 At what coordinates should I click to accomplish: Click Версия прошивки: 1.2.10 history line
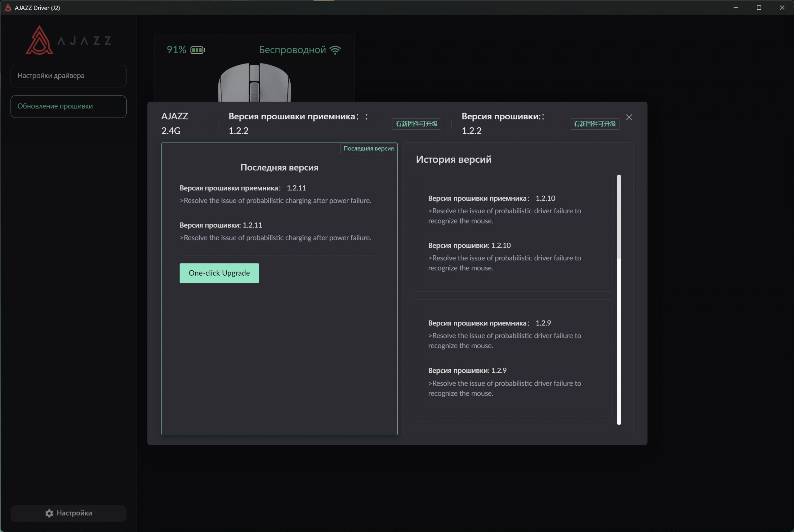(469, 246)
